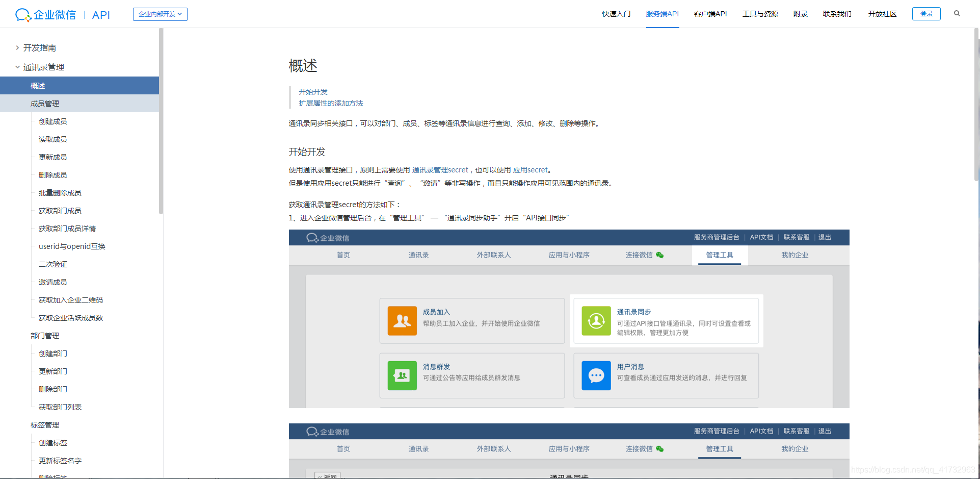Image resolution: width=980 pixels, height=479 pixels.
Task: Open 更新标签名字 sidebar item
Action: 60,461
